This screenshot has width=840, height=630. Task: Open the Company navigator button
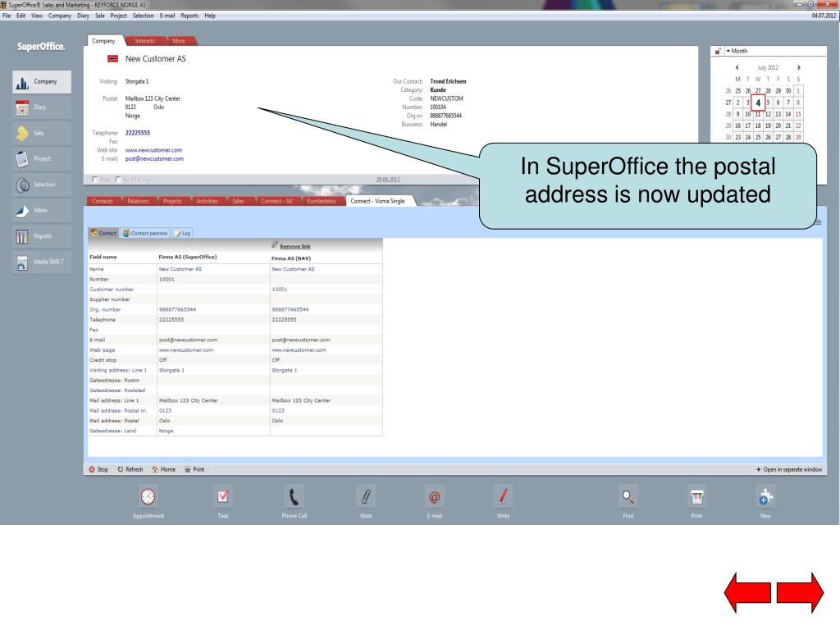click(42, 82)
